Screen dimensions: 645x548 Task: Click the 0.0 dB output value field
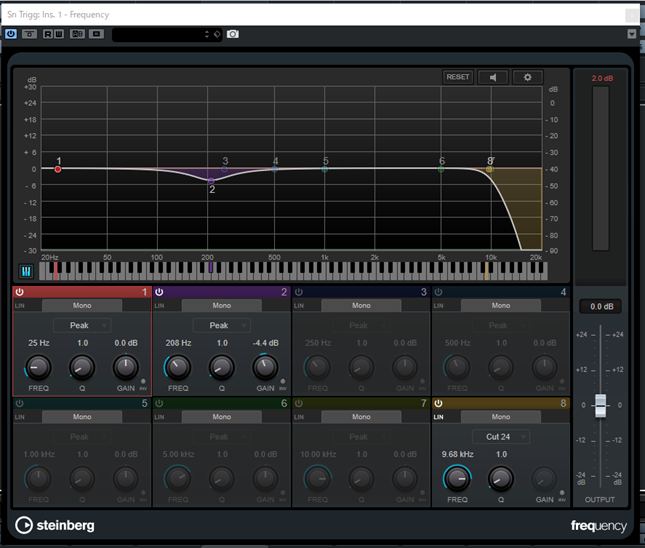pos(600,306)
